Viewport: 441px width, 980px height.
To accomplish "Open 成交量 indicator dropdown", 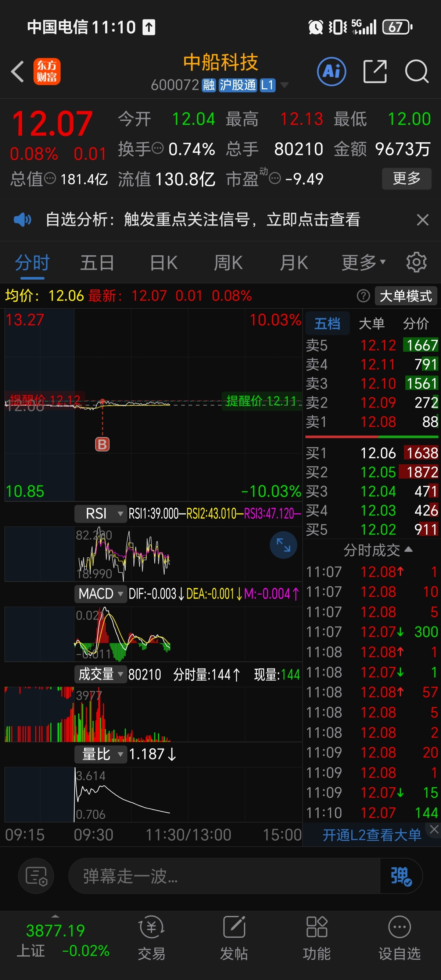I will click(101, 674).
